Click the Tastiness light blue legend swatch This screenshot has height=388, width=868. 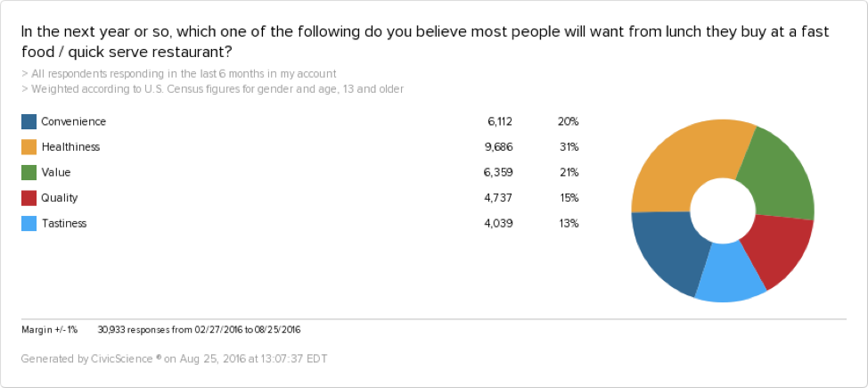click(x=29, y=223)
